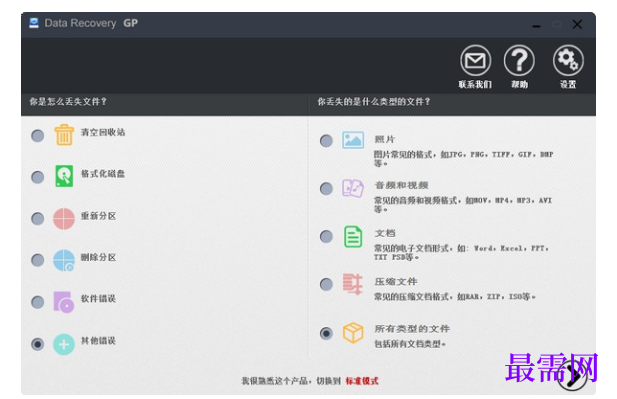
Task: Click the orange box all-files icon
Action: coord(353,333)
